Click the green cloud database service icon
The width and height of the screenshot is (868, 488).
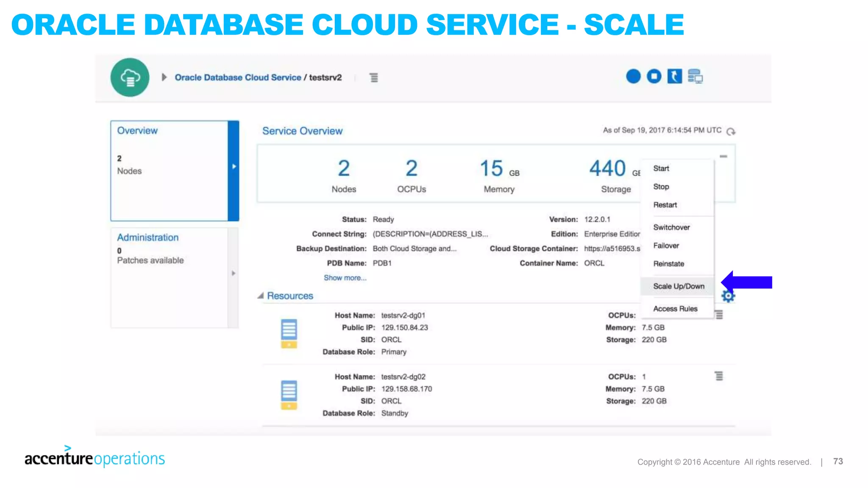point(130,78)
